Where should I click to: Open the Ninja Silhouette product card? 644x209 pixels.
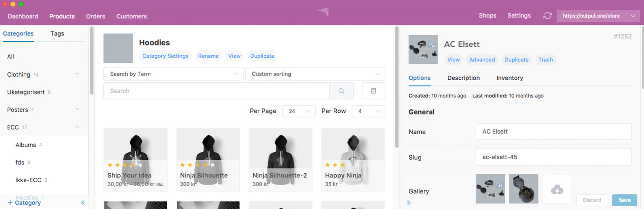[208, 160]
